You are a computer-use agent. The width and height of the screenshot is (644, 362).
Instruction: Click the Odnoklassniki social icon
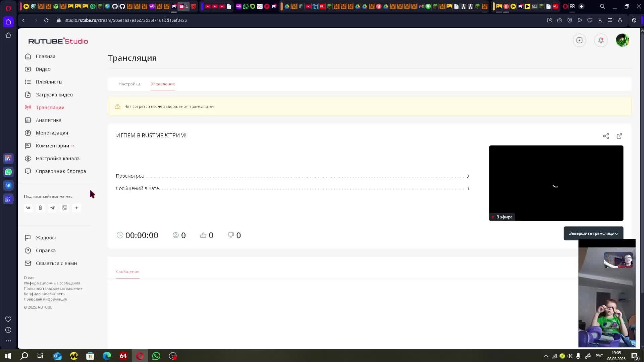(x=40, y=208)
